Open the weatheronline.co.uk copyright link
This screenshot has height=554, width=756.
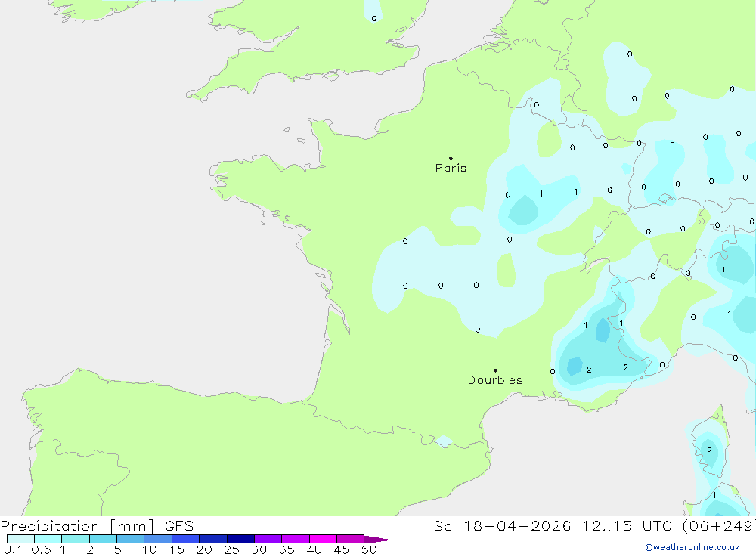[x=692, y=547]
